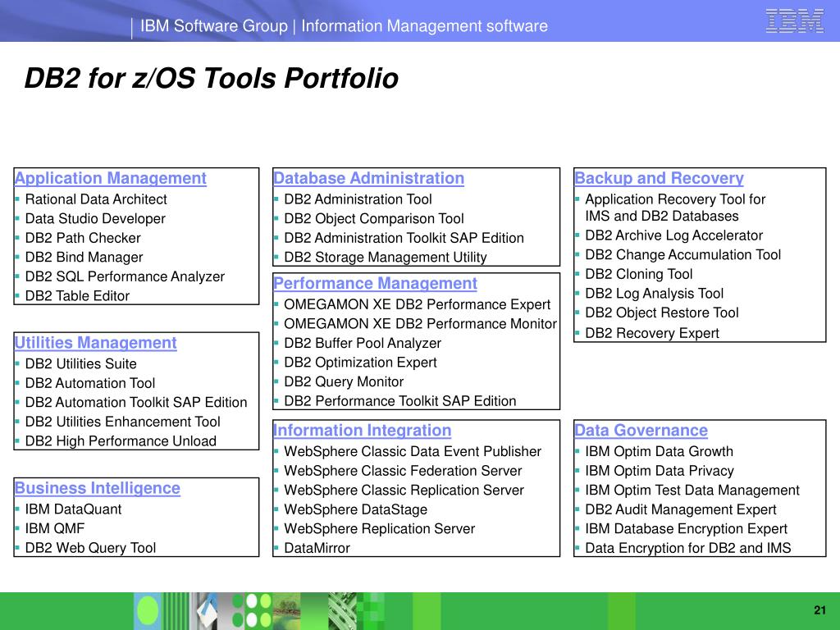Select "WebSphere Classic Data Event Publisher"
Screen dimensions: 840x630
[x=413, y=452]
